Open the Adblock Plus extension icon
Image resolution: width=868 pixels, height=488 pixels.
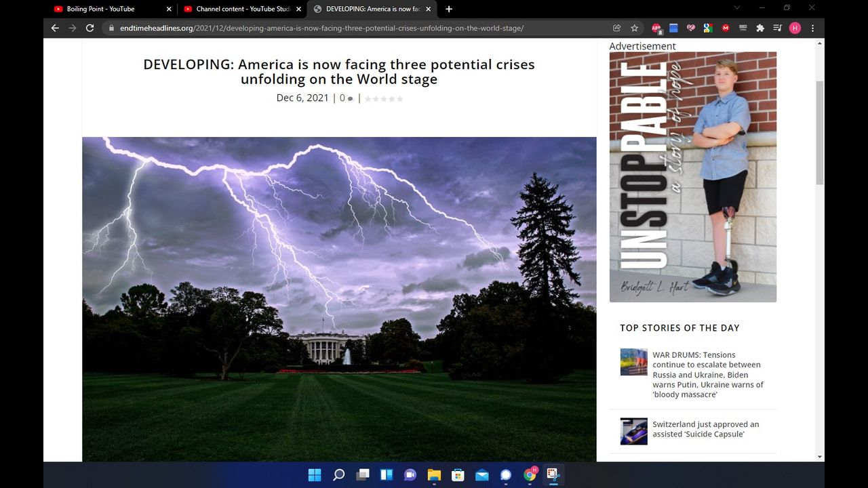tap(656, 28)
